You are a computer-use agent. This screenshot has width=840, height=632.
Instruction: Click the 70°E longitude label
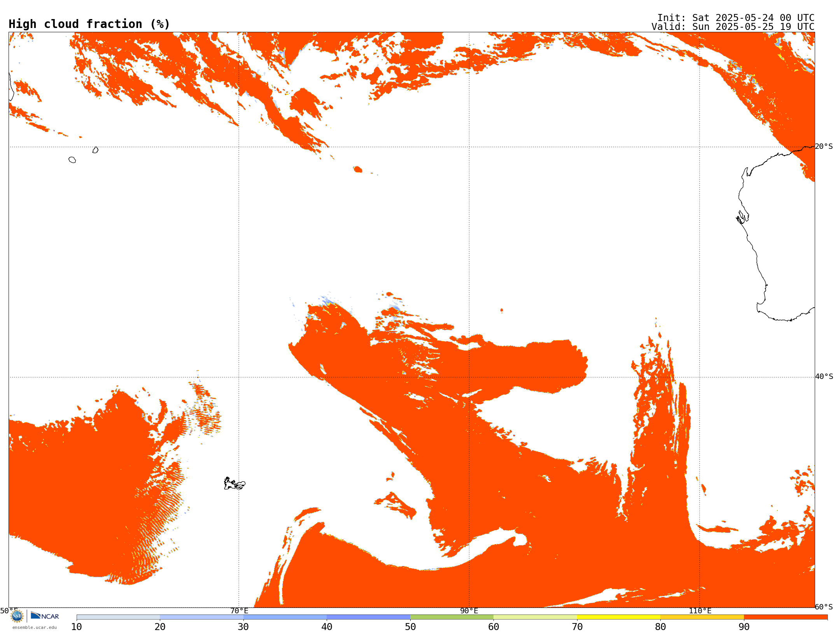click(x=239, y=611)
